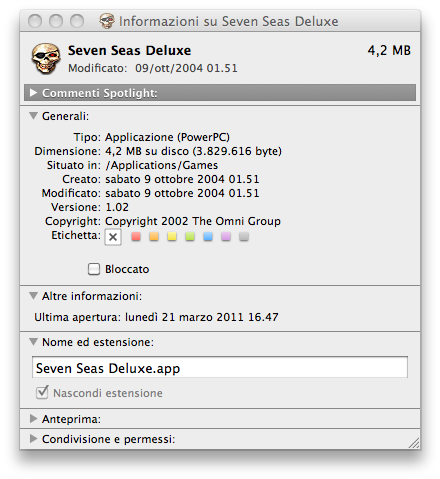Apply the red label color
Screen dimensions: 440x479
(x=136, y=236)
